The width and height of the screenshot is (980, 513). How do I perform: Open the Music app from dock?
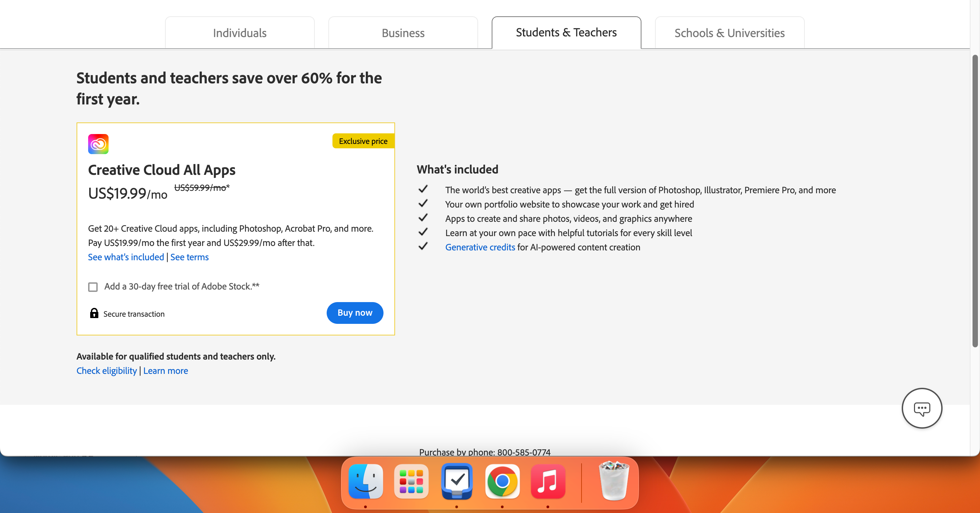[548, 481]
